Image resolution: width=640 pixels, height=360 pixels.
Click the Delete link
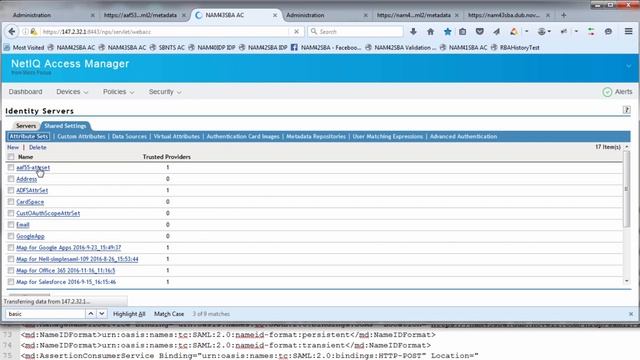pos(38,147)
